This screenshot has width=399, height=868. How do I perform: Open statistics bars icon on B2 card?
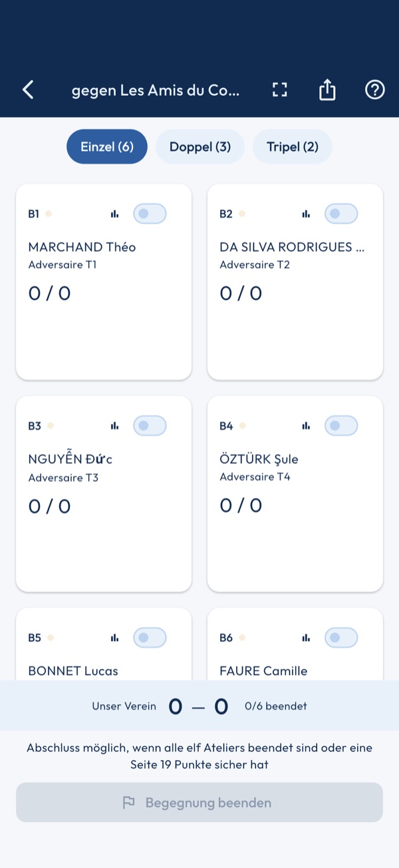point(306,214)
